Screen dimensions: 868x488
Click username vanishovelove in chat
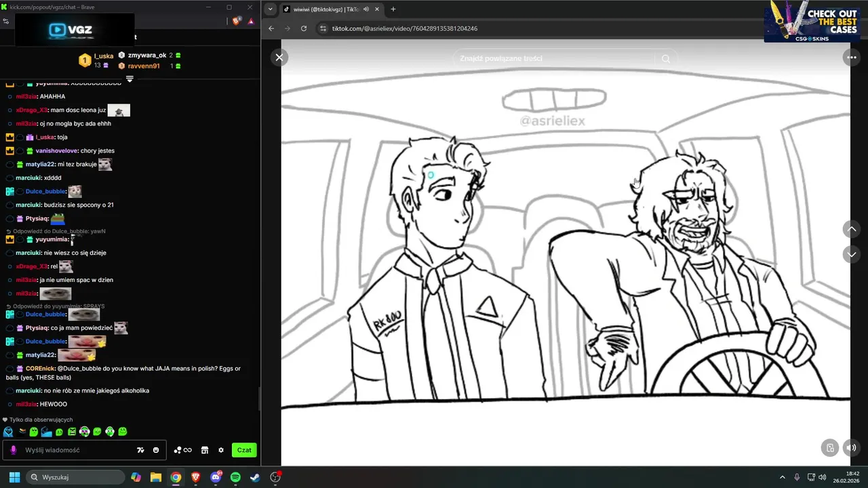pyautogui.click(x=56, y=150)
